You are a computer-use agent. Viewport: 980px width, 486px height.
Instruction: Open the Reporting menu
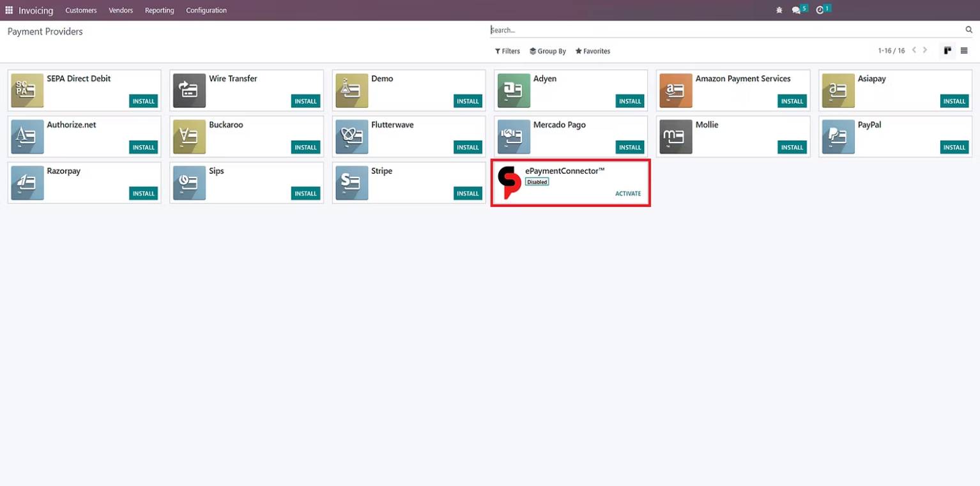[x=160, y=10]
